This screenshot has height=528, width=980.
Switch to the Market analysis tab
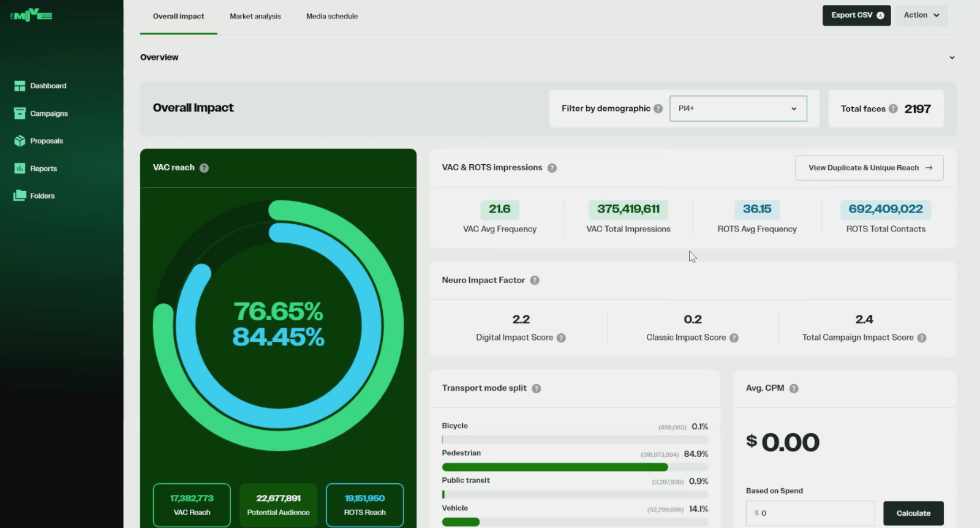click(255, 17)
